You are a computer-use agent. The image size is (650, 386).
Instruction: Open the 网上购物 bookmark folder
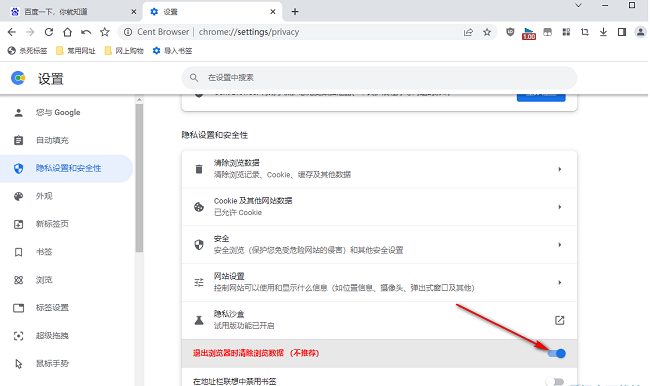[124, 51]
